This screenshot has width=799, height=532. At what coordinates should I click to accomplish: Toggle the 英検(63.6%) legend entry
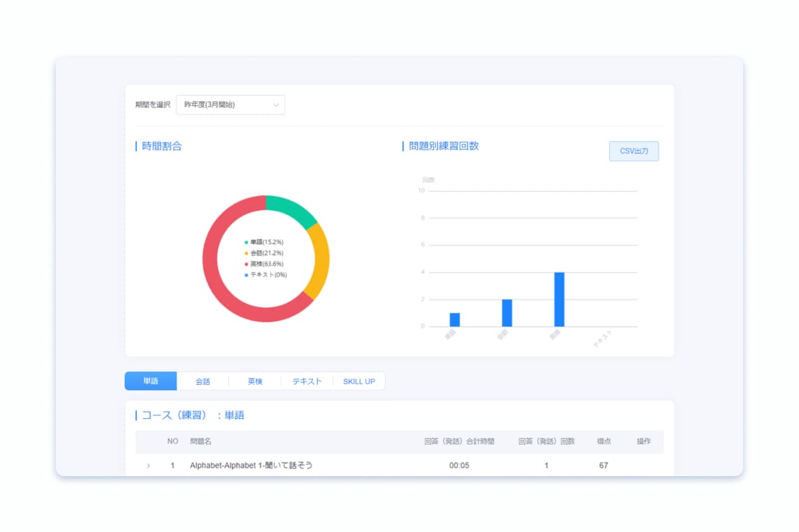pos(266,264)
